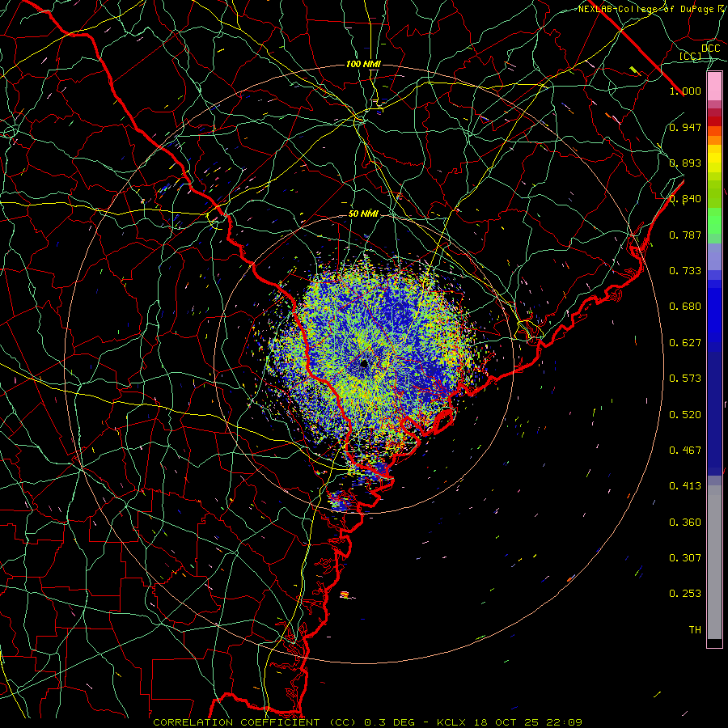Click the 0.680 scale value

[685, 307]
